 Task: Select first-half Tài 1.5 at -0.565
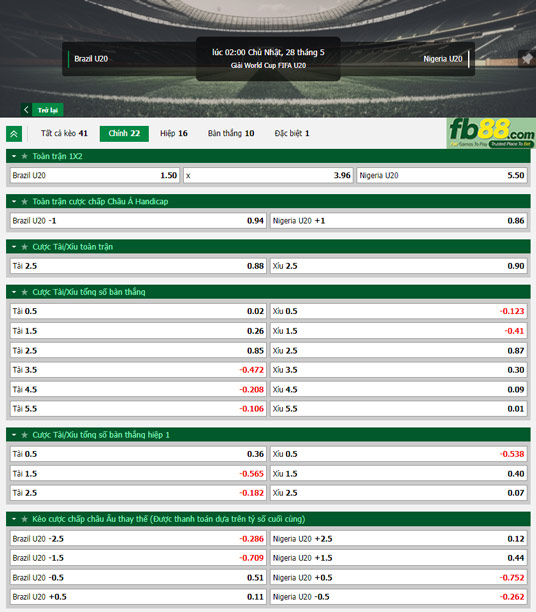[x=138, y=473]
